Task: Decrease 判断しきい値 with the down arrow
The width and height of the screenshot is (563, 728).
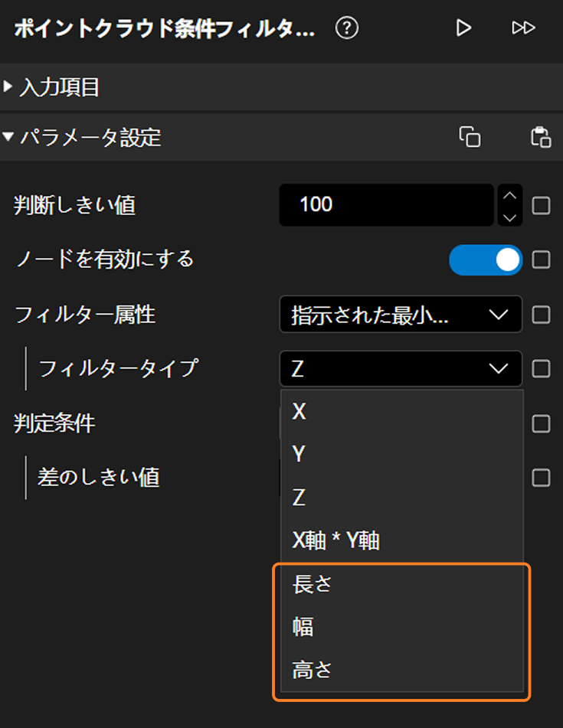Action: 509,217
